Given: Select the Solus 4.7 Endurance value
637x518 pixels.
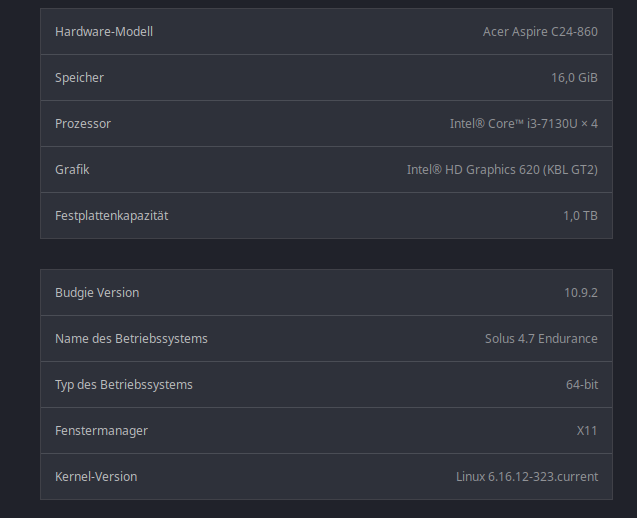Looking at the screenshot, I should coord(541,338).
